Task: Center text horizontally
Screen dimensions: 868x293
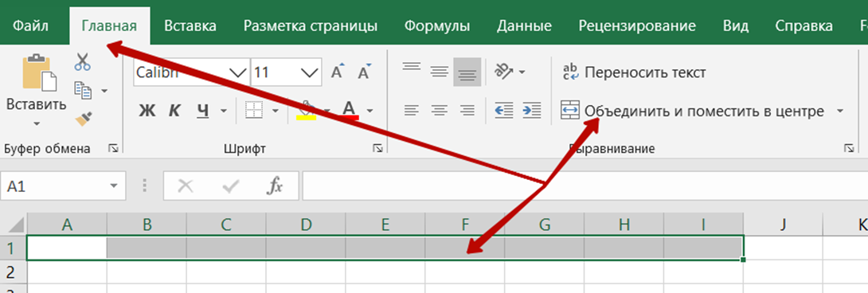Action: tap(440, 110)
